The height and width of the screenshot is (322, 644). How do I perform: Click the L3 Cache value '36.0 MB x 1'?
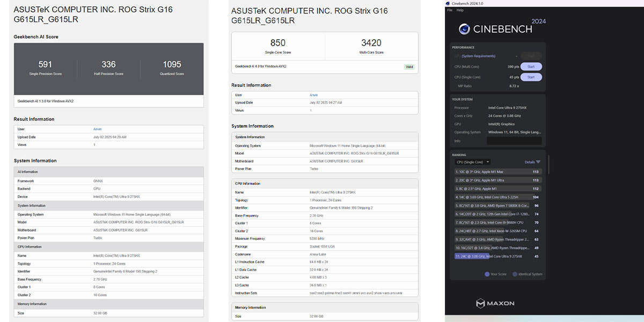[319, 286]
